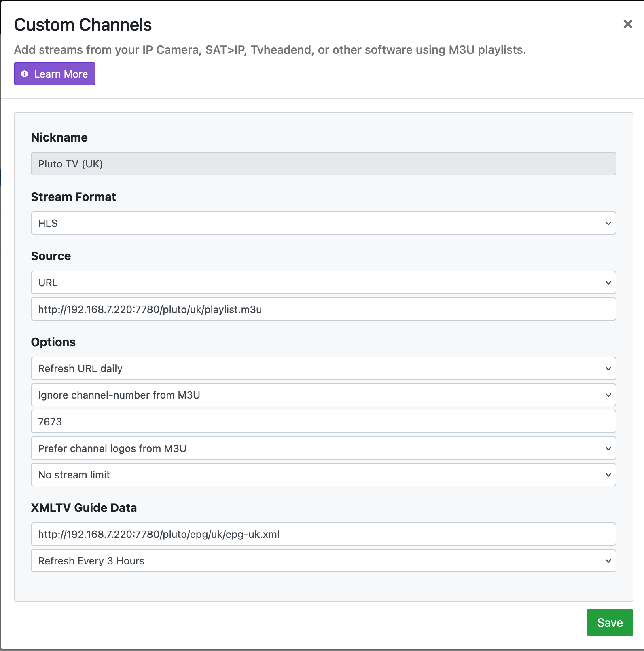The image size is (644, 651).
Task: Click the info icon on Learn More
Action: (x=25, y=74)
